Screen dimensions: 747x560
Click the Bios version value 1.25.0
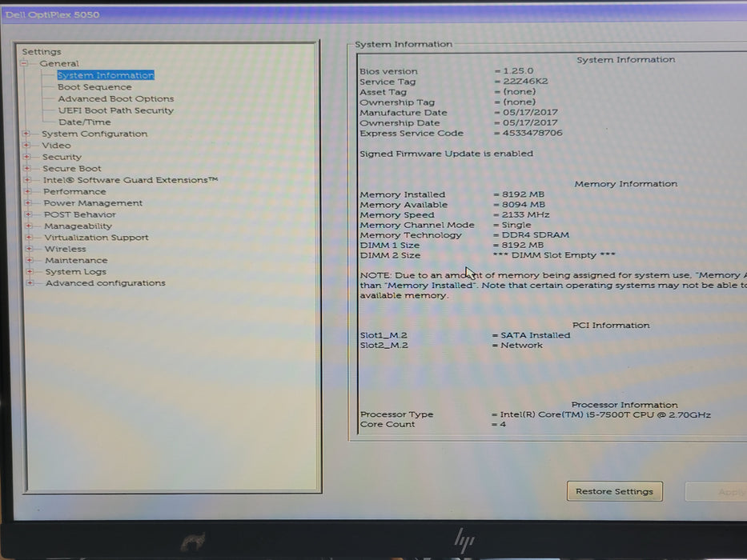tap(518, 71)
